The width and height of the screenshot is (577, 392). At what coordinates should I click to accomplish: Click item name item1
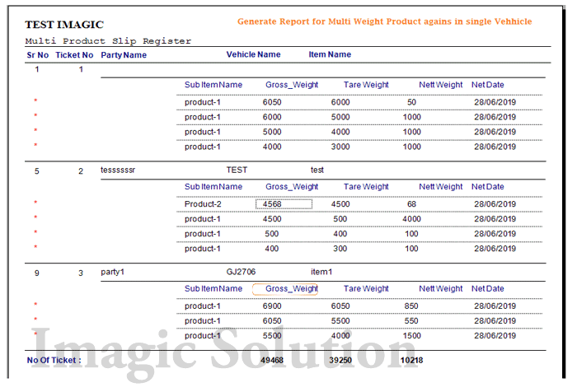pos(321,272)
